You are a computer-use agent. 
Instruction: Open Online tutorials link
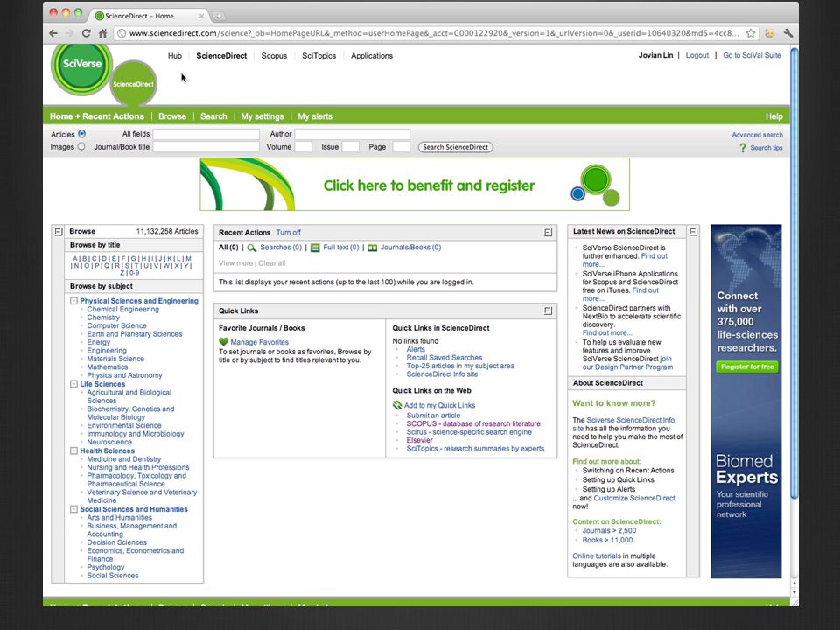click(x=596, y=556)
